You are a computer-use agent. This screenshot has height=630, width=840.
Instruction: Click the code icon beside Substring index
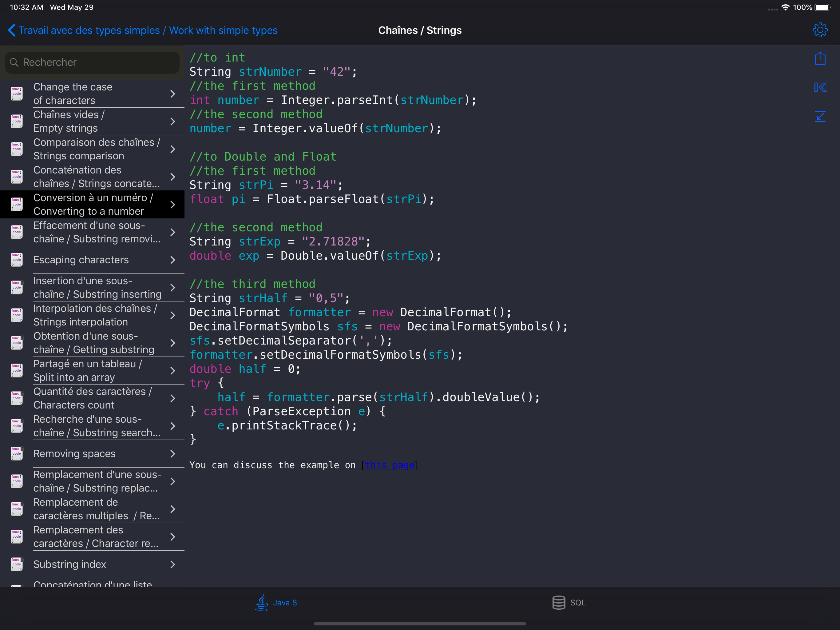pos(17,564)
